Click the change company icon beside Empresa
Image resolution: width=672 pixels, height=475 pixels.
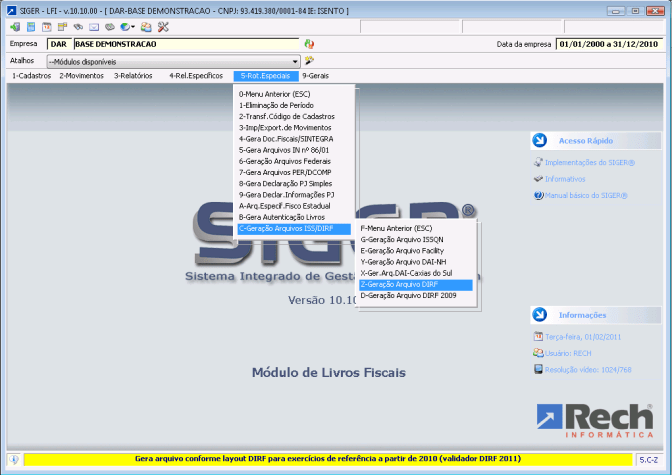coord(309,44)
